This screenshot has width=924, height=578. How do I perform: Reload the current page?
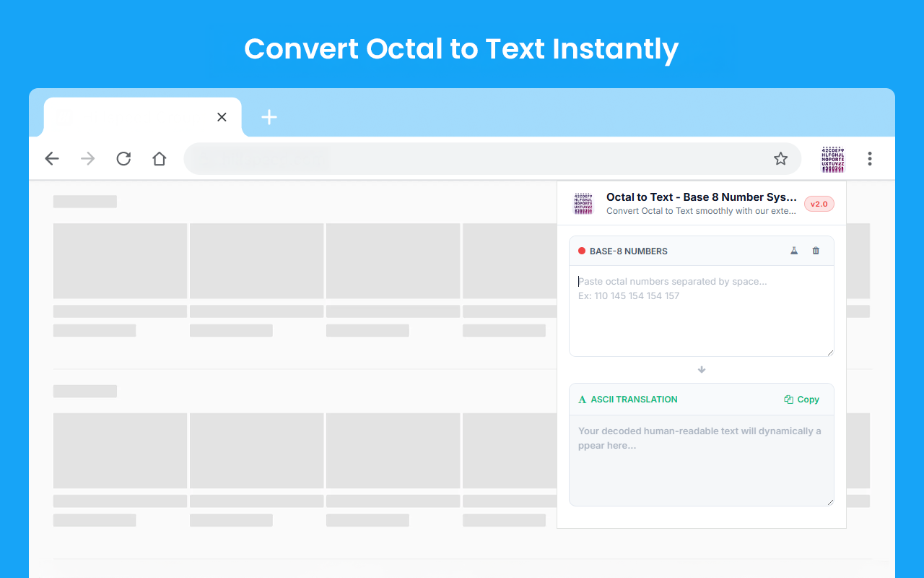(123, 158)
